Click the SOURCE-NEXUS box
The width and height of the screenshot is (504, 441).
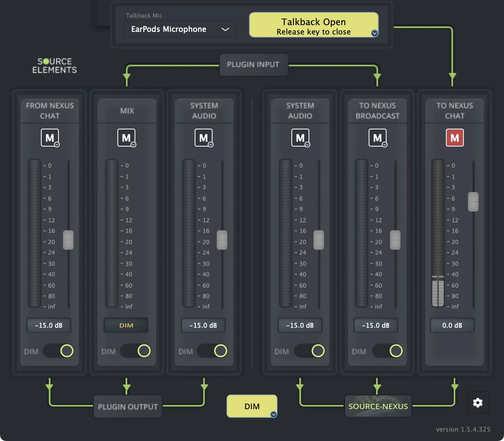tap(378, 406)
